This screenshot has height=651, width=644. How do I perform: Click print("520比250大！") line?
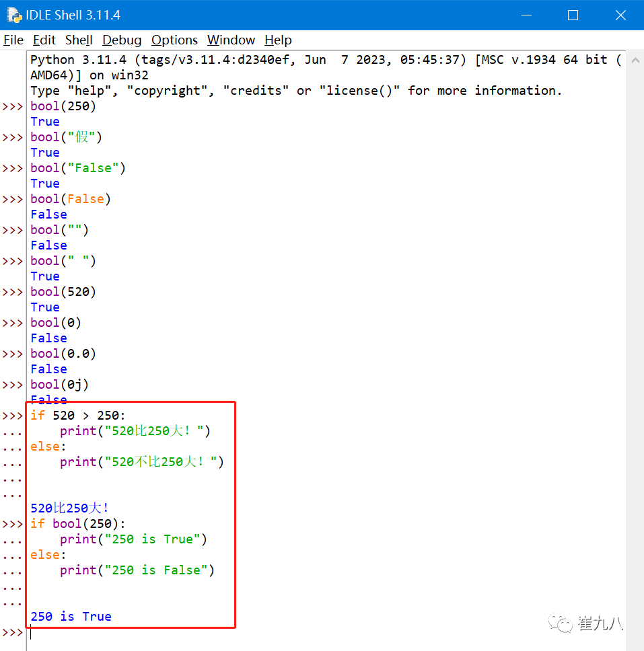pyautogui.click(x=135, y=431)
